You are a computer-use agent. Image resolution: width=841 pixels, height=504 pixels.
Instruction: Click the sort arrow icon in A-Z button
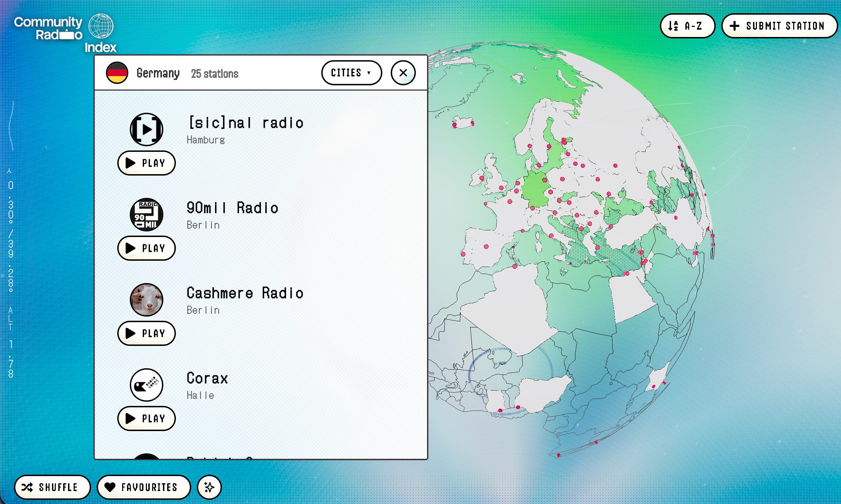click(673, 26)
